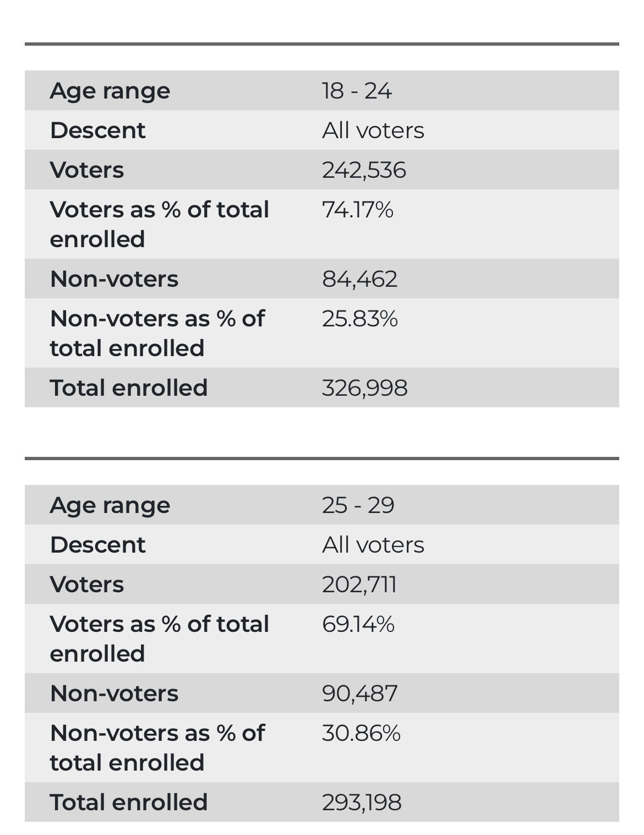
Task: Click the 18 - 24 age range value
Action: (357, 91)
